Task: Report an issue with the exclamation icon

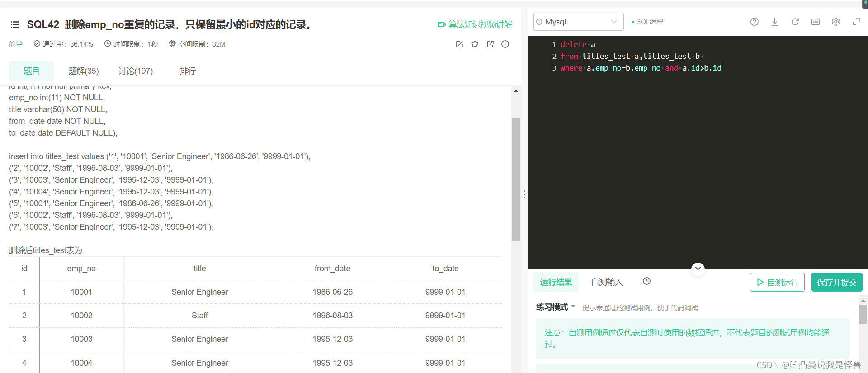Action: click(x=505, y=44)
